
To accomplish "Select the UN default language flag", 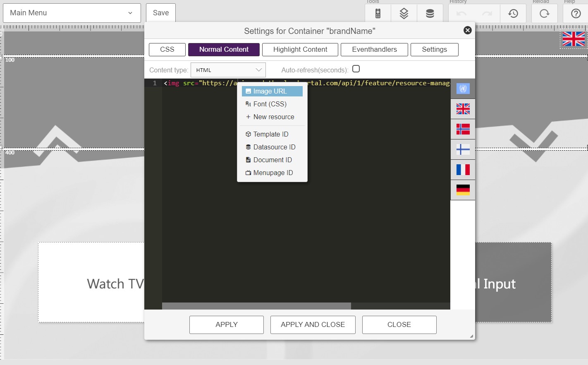I will point(463,89).
